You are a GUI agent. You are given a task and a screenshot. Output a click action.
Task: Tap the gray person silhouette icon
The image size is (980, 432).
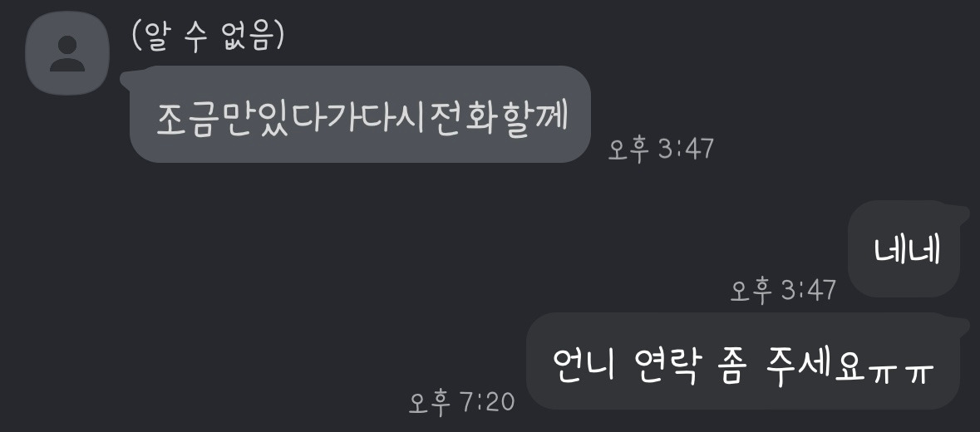tap(67, 54)
